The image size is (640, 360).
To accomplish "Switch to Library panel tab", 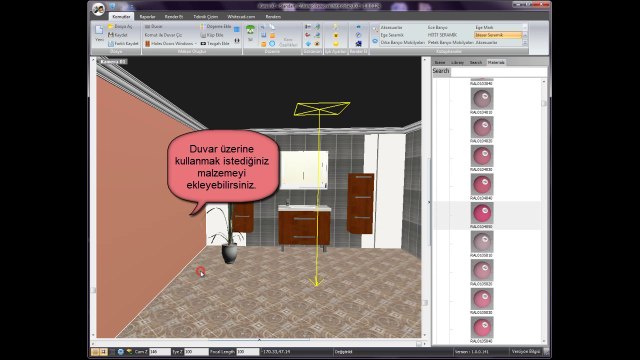I will [x=457, y=62].
